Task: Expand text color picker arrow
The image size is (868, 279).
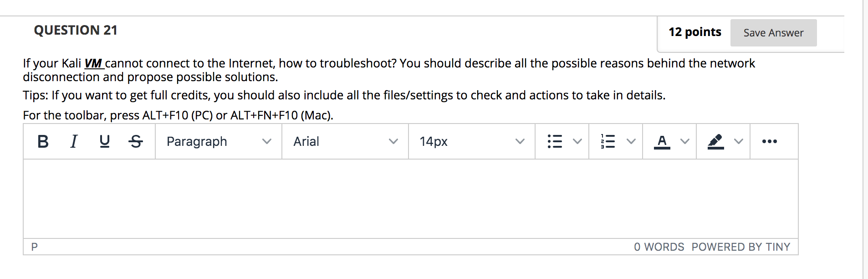Action: 685,141
